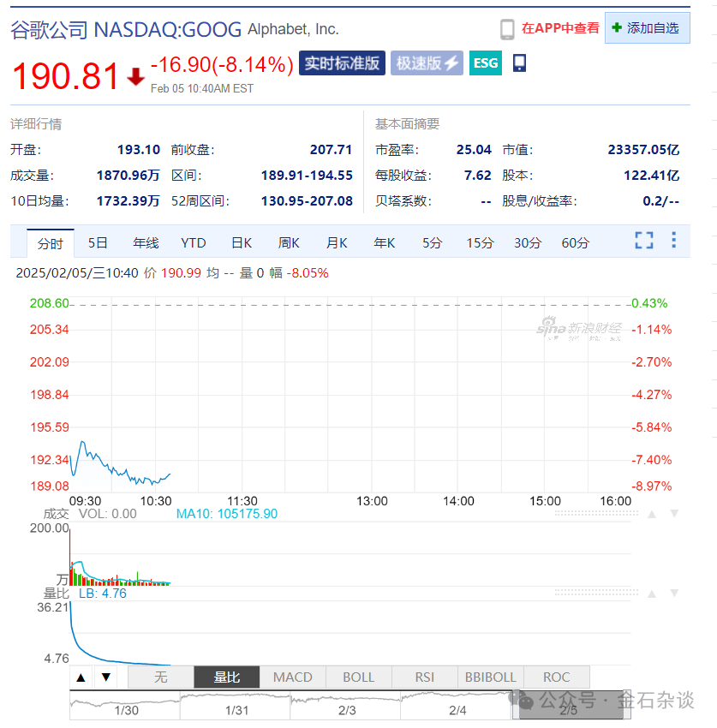Click the down triangle above the indicator tabs
717x728 pixels.
click(x=106, y=677)
